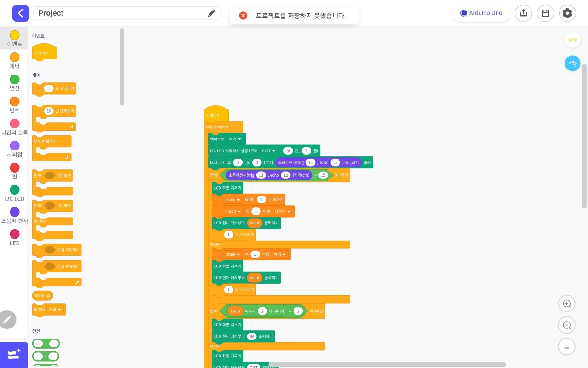Open the add extension button

pos(14,355)
